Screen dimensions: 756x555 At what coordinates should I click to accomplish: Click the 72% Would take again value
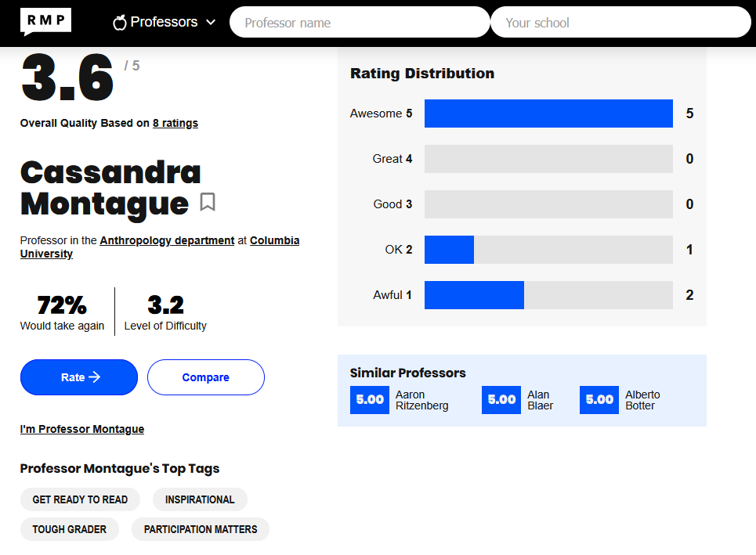tap(62, 305)
